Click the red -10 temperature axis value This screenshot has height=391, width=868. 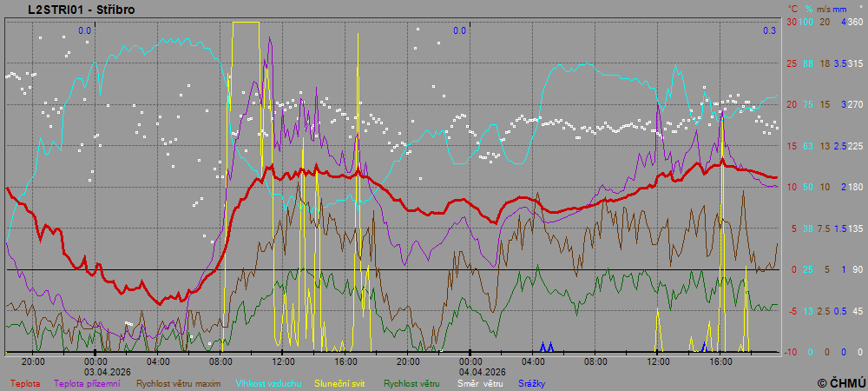point(791,352)
